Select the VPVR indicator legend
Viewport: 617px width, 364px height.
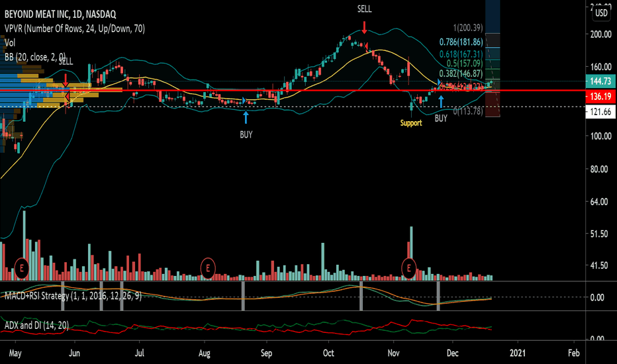pyautogui.click(x=75, y=28)
